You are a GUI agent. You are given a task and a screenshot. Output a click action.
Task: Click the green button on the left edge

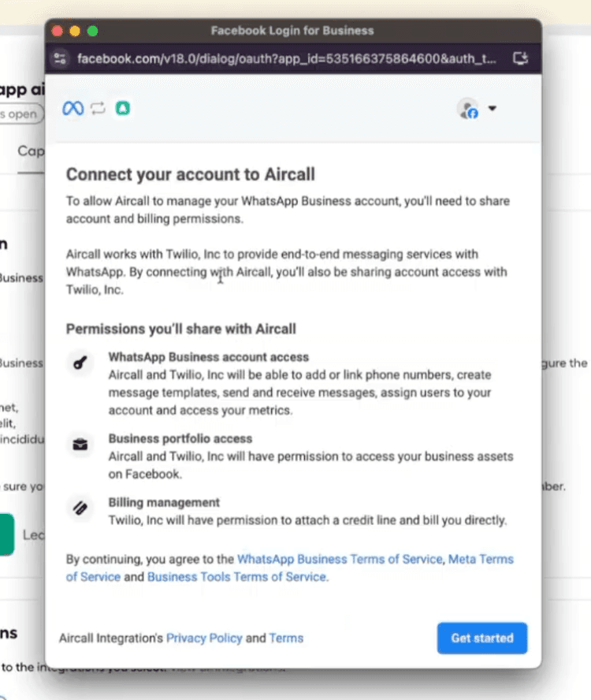coord(6,534)
